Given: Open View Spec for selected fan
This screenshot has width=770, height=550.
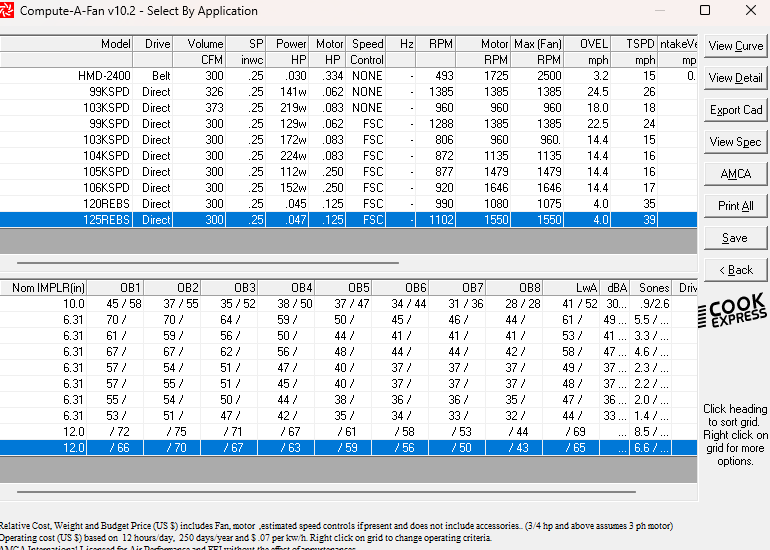Looking at the screenshot, I should tap(735, 142).
